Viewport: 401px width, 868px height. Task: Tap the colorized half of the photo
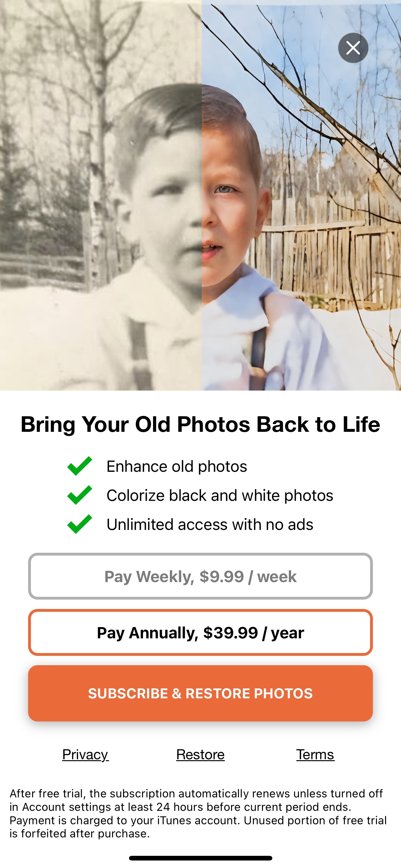click(301, 195)
